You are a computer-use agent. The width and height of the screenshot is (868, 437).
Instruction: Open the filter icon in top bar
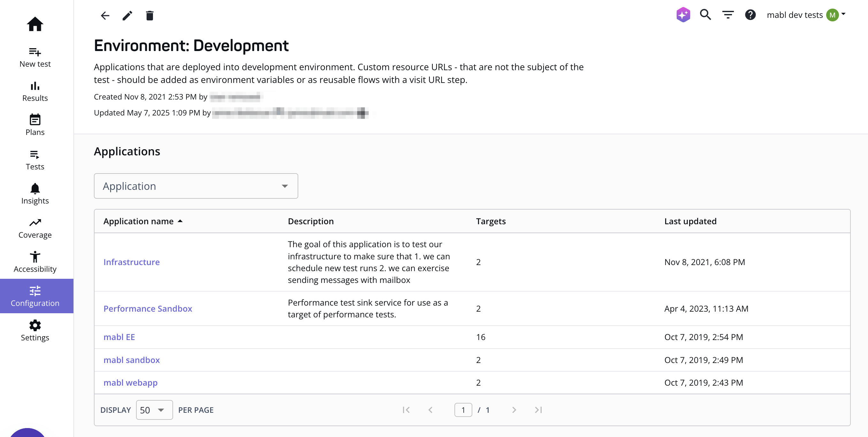[728, 15]
